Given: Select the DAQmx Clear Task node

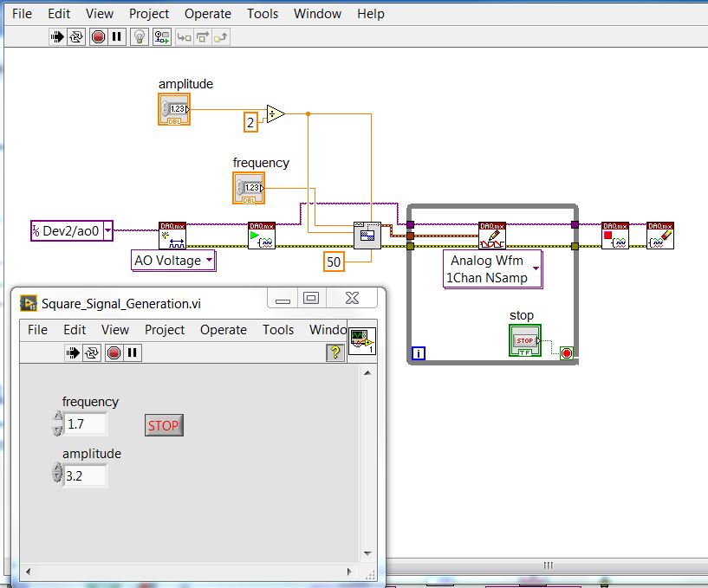Looking at the screenshot, I should click(x=659, y=236).
